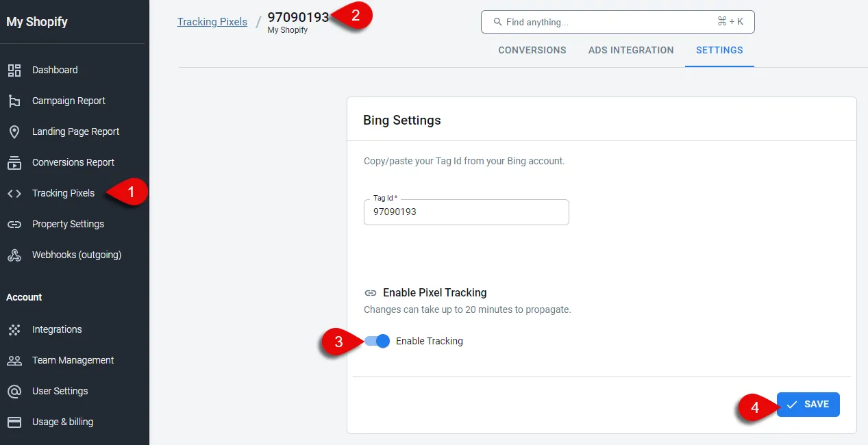Click the Account section label
The width and height of the screenshot is (868, 445).
click(x=24, y=297)
